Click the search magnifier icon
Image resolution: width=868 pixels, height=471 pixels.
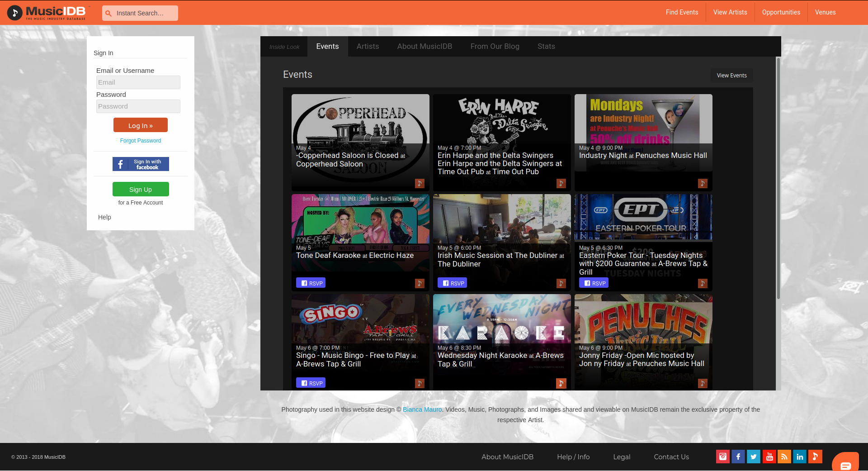108,13
